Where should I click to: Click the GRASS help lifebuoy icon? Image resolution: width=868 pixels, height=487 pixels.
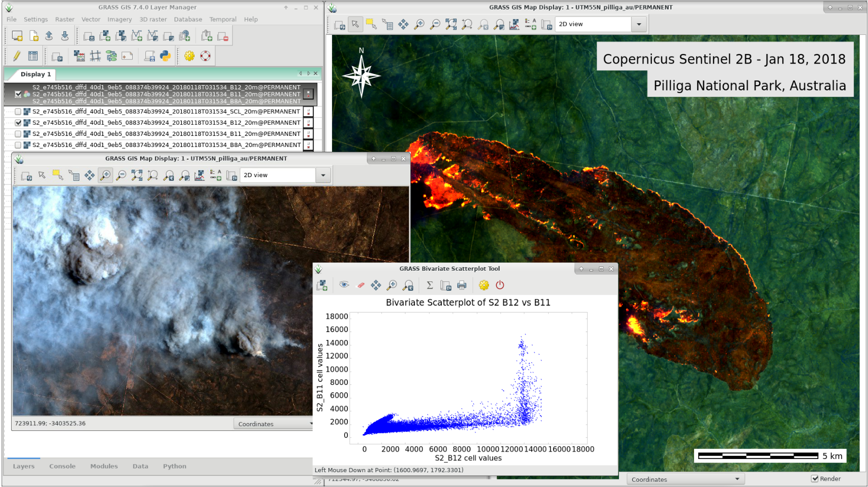(x=205, y=56)
